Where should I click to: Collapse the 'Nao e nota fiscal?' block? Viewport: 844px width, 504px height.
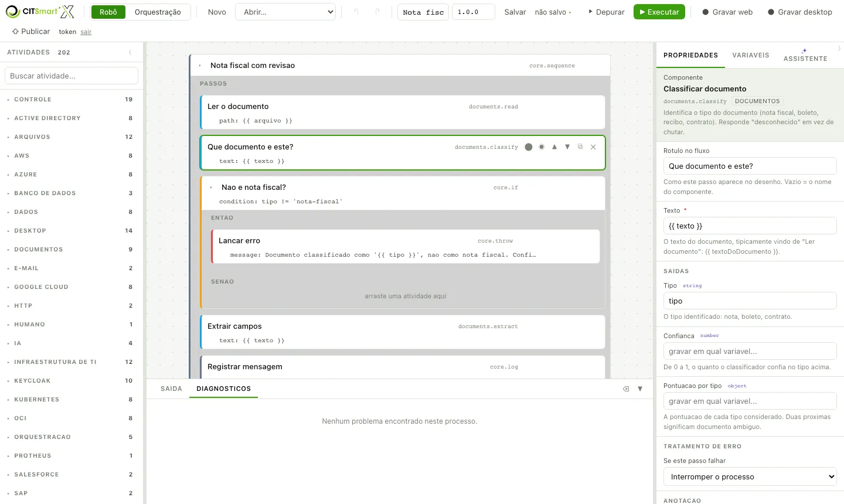tap(211, 188)
